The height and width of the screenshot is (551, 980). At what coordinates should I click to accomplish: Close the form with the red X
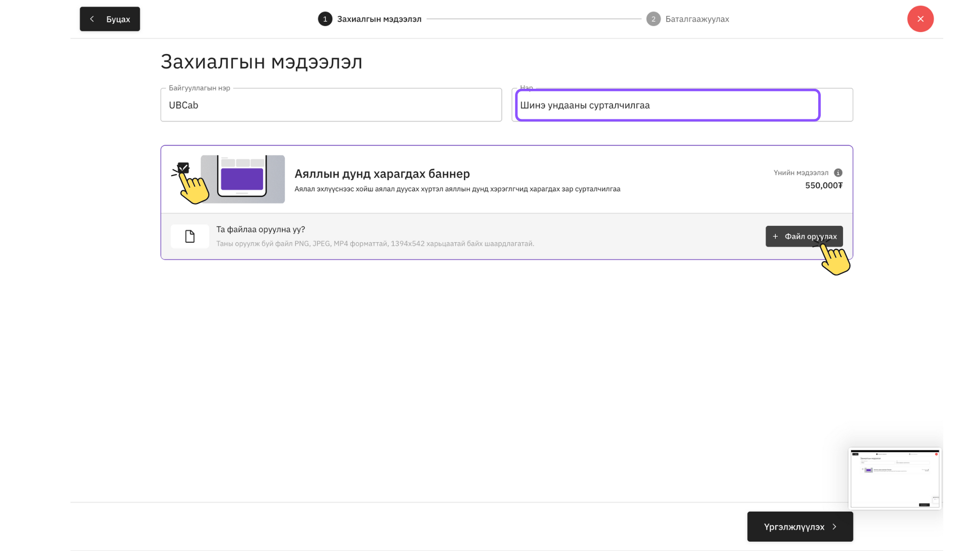click(x=920, y=19)
